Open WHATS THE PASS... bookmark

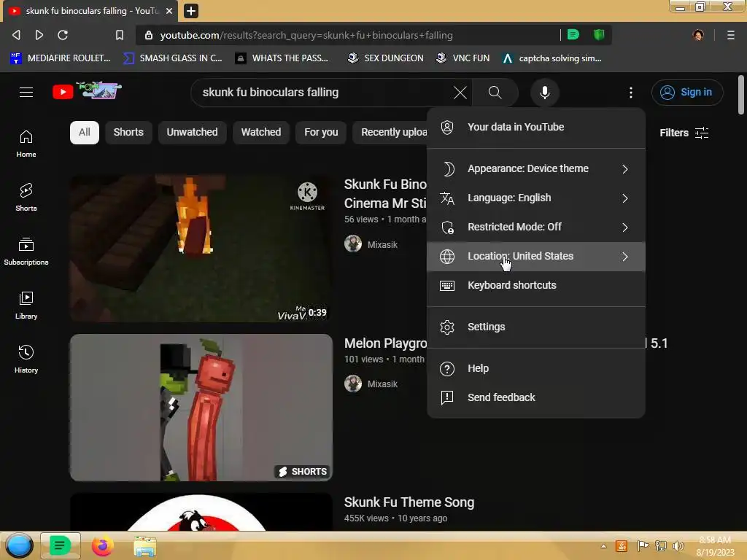click(282, 58)
